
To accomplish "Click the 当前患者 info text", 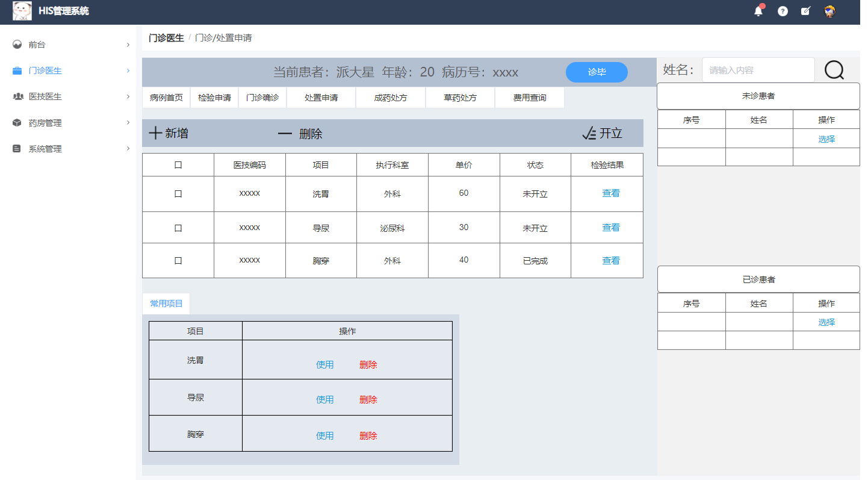I will [395, 72].
